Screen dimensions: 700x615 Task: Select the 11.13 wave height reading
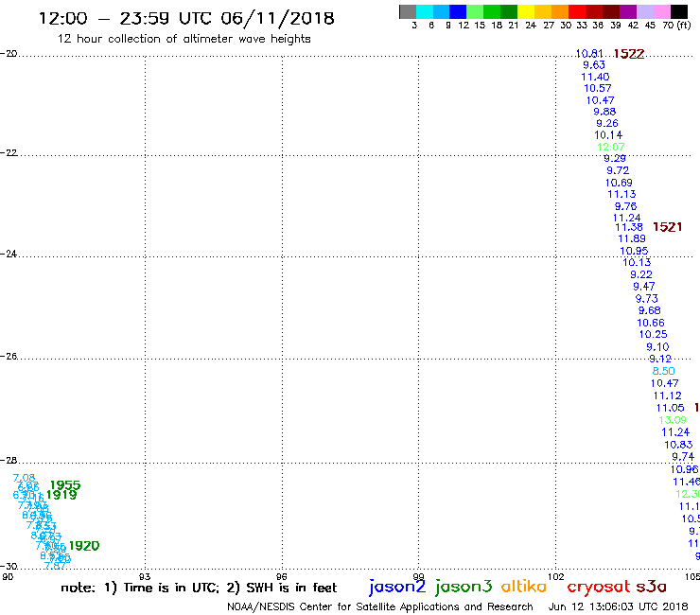click(x=621, y=194)
